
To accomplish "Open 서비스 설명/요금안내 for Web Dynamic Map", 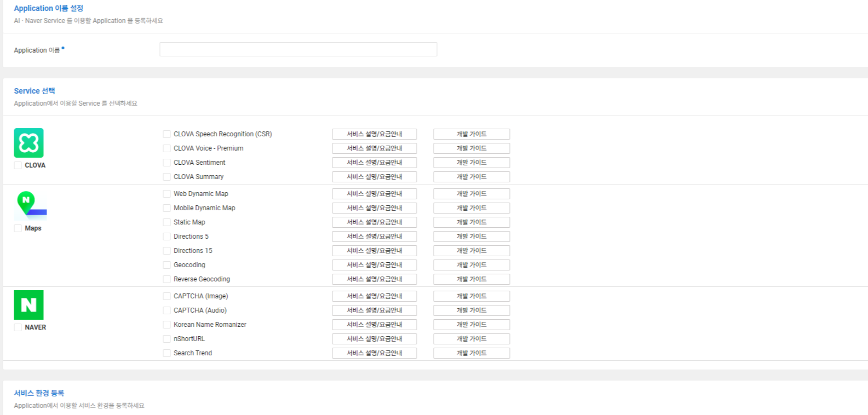I will (x=375, y=194).
